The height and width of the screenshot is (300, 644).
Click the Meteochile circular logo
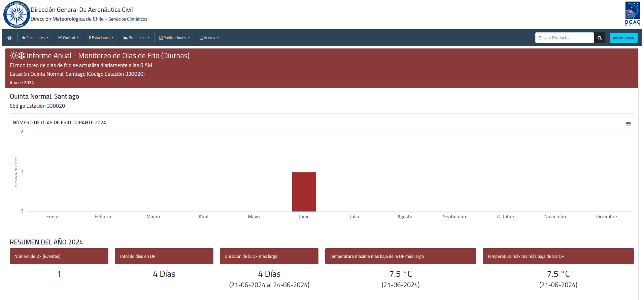click(x=16, y=14)
